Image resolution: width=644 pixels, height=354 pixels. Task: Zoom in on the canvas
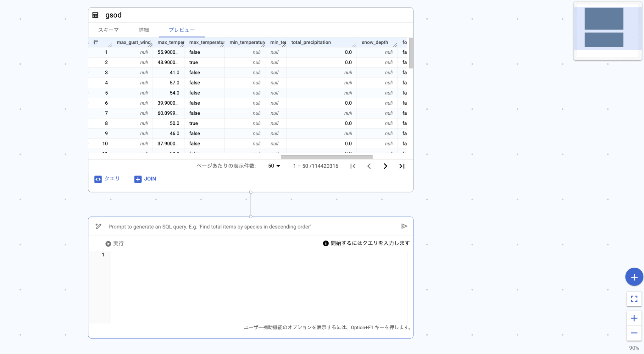(x=634, y=318)
